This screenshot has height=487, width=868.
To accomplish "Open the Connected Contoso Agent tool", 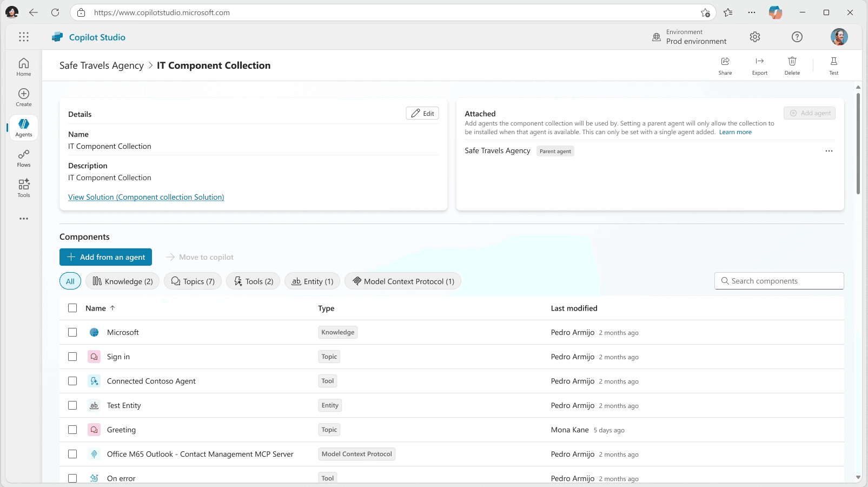I will 151,381.
